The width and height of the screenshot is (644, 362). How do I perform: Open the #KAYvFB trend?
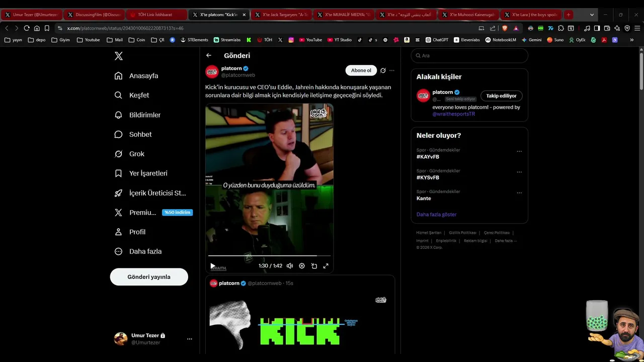click(428, 157)
